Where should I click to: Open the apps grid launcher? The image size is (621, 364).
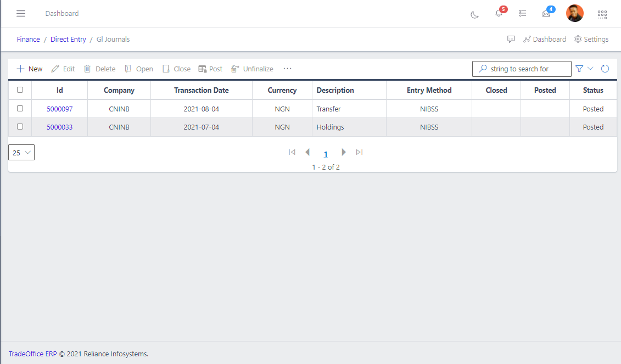pyautogui.click(x=602, y=14)
